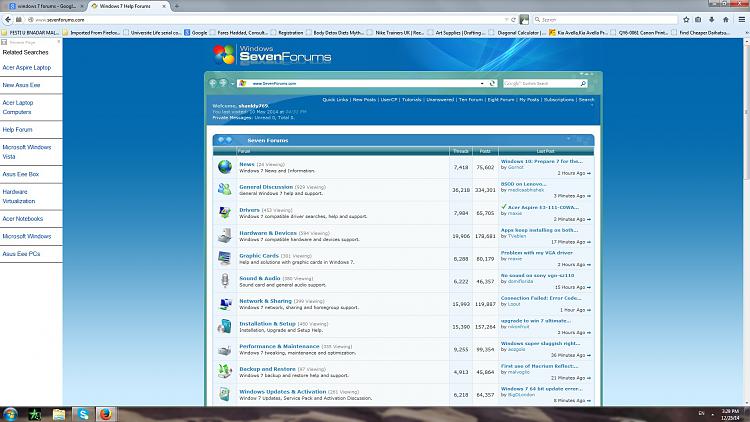The width and height of the screenshot is (750, 422).
Task: Click the General Discussion people icon
Action: coord(225,189)
